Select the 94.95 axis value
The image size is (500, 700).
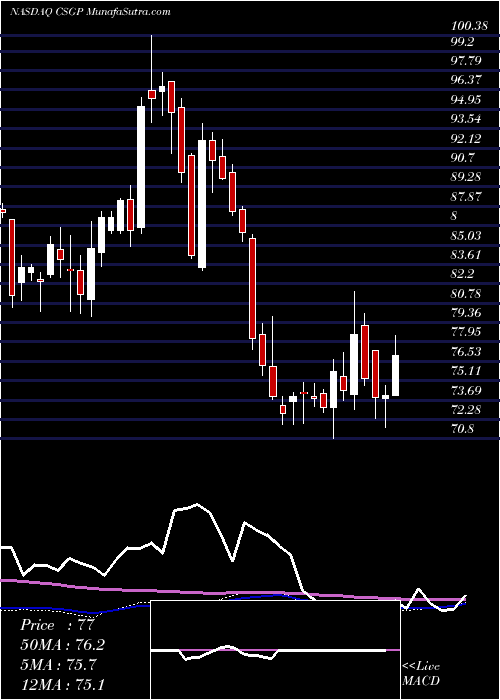point(466,99)
